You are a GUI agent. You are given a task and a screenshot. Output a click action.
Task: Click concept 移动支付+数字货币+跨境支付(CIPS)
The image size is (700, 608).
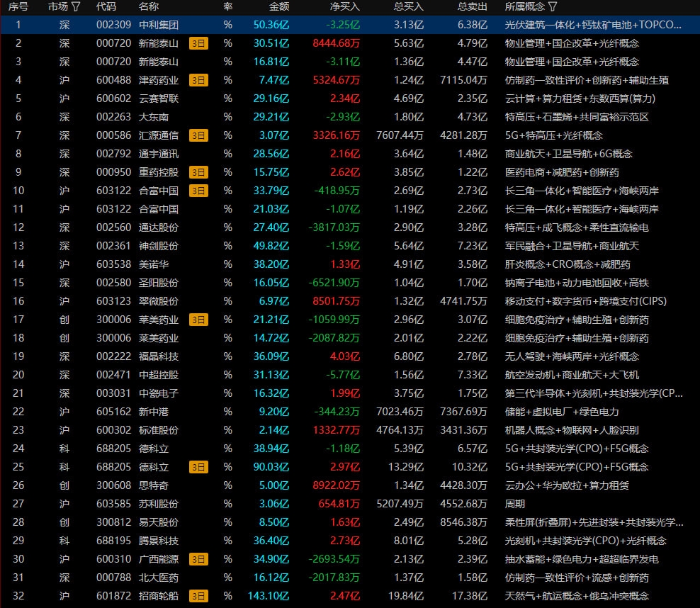[x=586, y=301]
